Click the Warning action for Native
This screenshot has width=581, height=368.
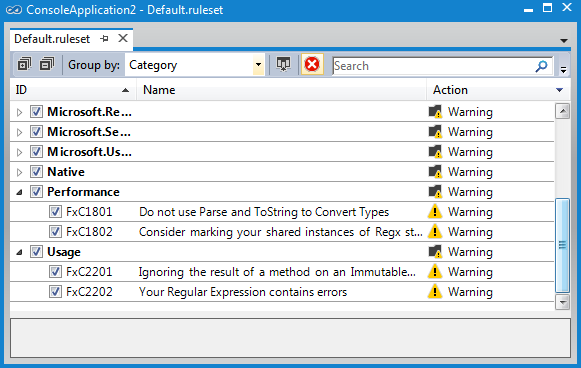pos(470,172)
